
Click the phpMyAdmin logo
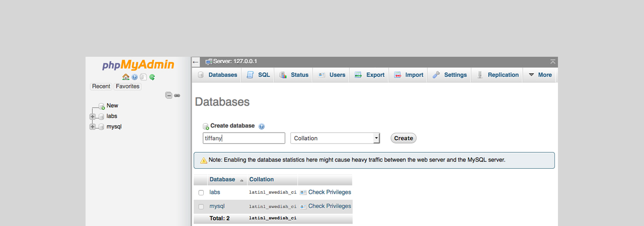coord(138,65)
